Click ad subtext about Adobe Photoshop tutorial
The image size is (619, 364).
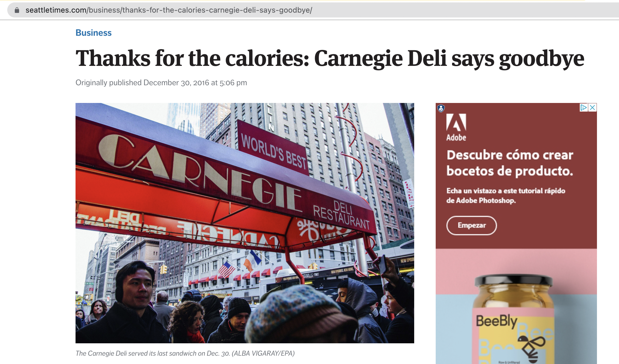pos(506,195)
